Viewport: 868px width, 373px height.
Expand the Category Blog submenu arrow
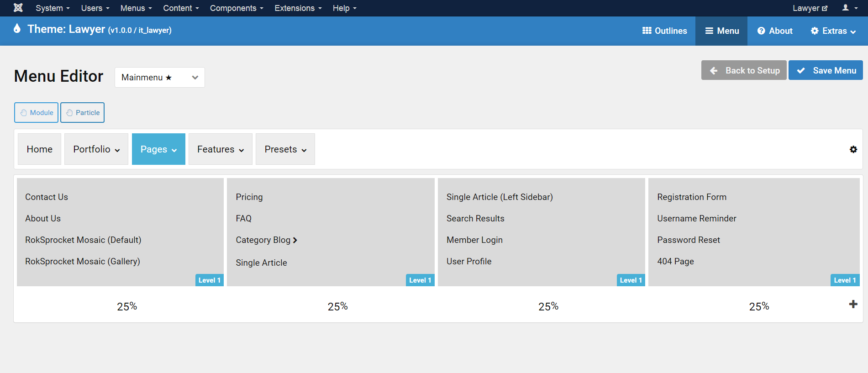pyautogui.click(x=295, y=240)
